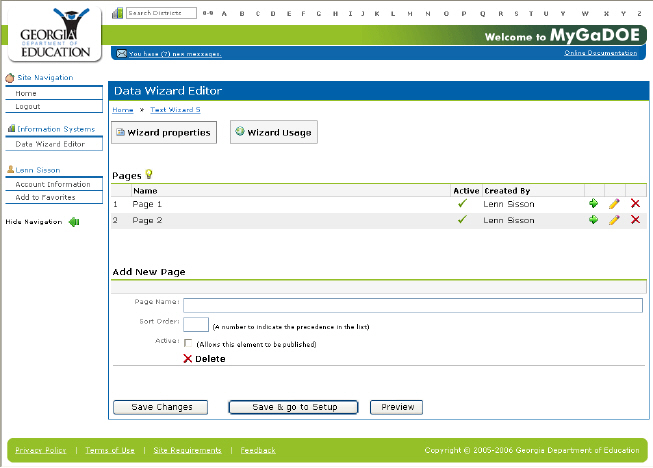Open Online Documentation link

(601, 53)
